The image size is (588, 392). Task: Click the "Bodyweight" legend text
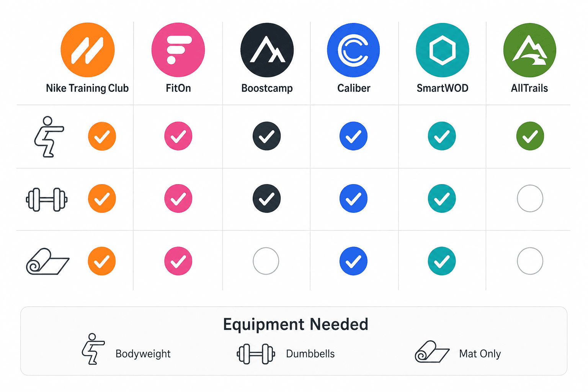[143, 354]
